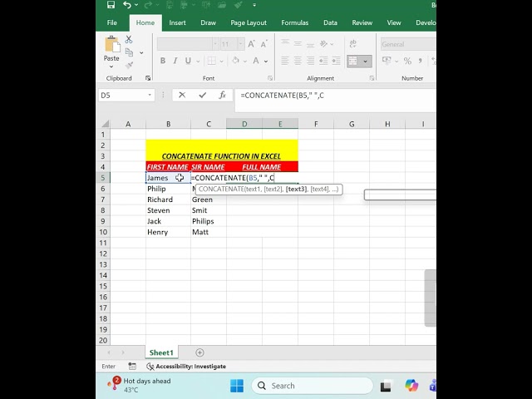Switch to the Page Layout tab
The width and height of the screenshot is (532, 399).
pos(249,22)
